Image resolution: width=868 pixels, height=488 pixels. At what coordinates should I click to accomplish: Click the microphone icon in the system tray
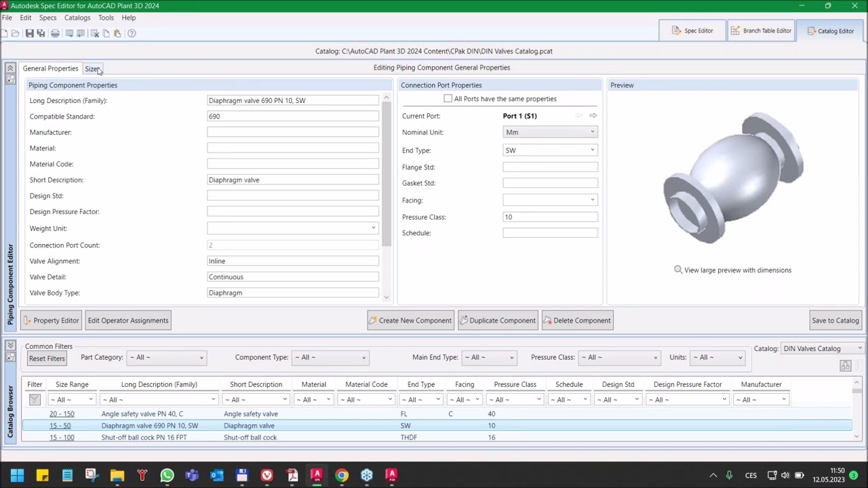pos(729,475)
